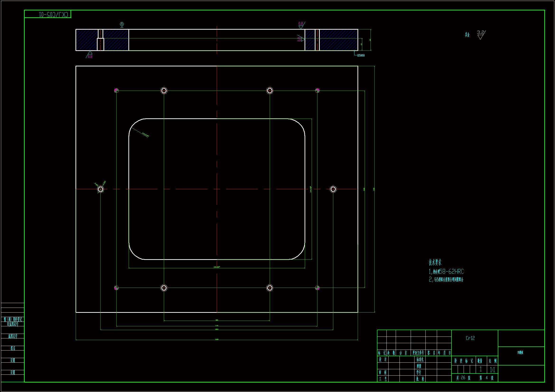Click the datum A symbol above section view

coord(122,24)
